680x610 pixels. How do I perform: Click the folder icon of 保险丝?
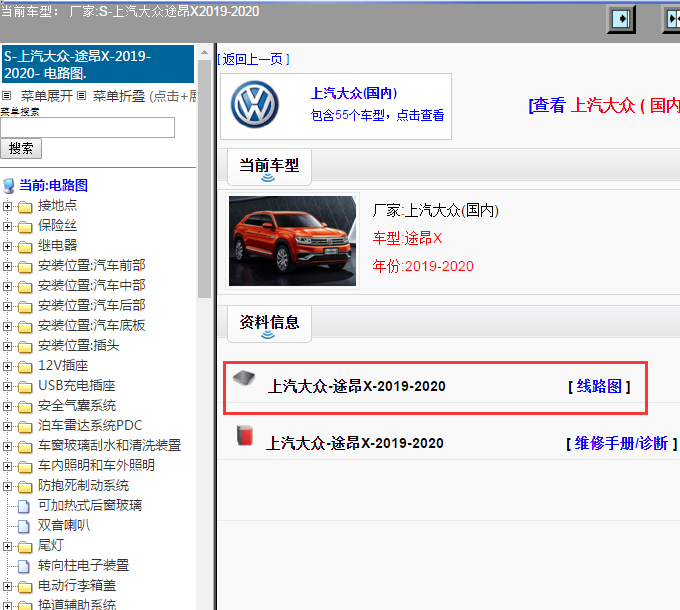(x=25, y=227)
